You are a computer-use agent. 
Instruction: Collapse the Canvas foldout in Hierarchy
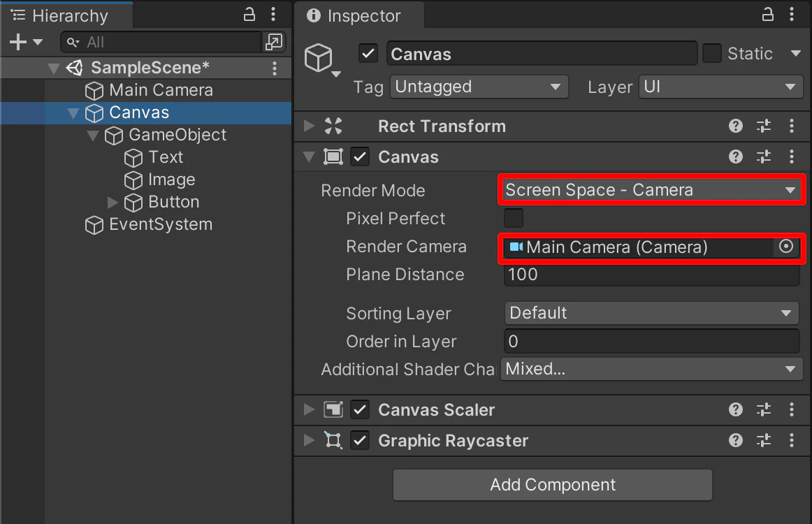(73, 113)
